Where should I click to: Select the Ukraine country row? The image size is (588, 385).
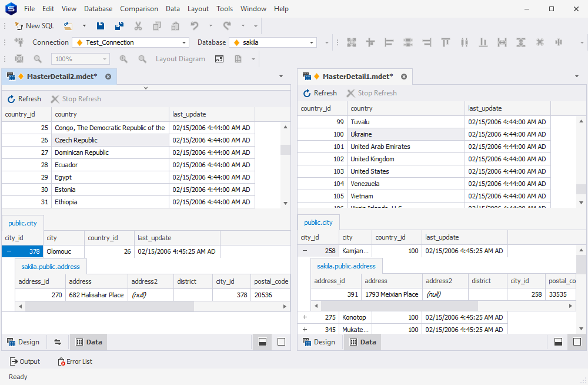pyautogui.click(x=424, y=134)
